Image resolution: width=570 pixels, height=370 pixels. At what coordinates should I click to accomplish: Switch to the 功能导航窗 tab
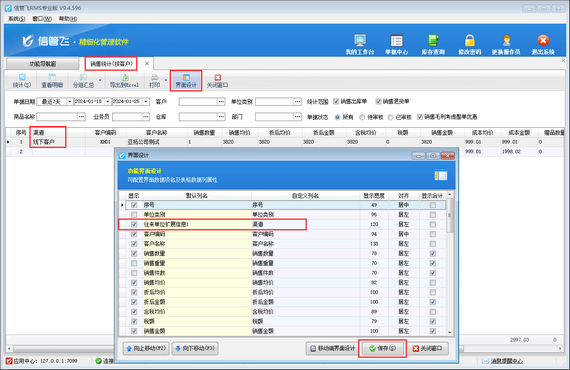coord(43,64)
